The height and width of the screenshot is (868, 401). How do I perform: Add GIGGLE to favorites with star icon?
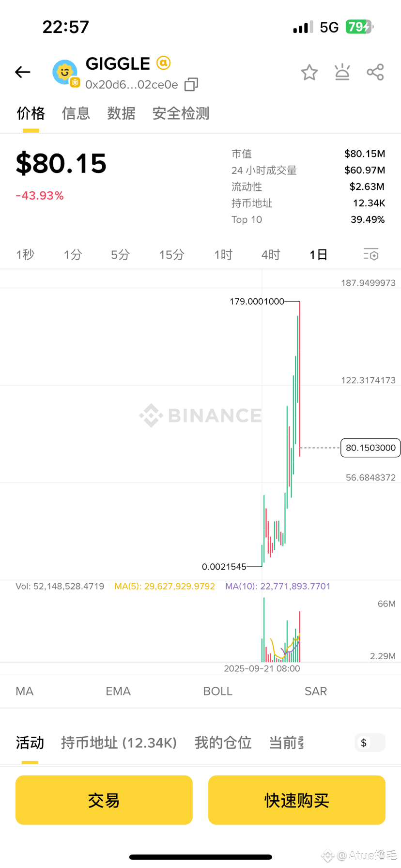(x=309, y=72)
